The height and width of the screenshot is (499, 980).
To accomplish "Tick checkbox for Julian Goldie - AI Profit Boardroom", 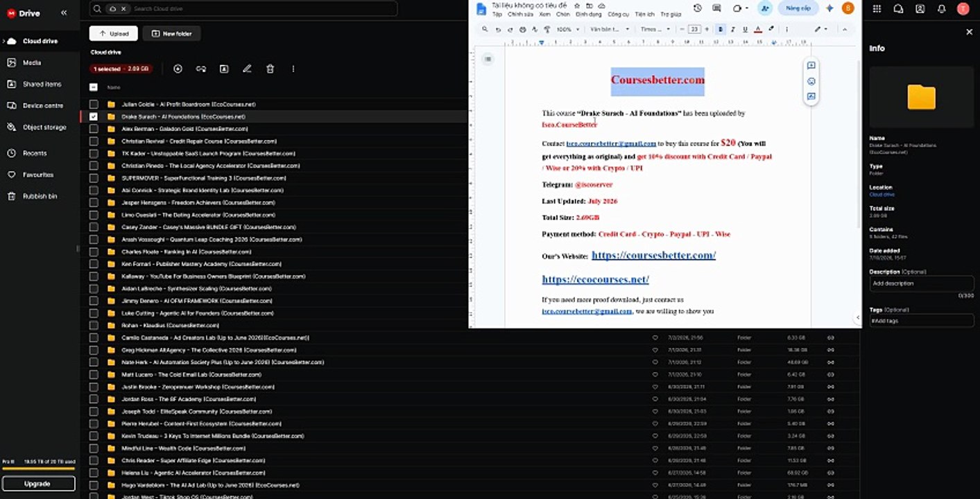I will [x=94, y=104].
